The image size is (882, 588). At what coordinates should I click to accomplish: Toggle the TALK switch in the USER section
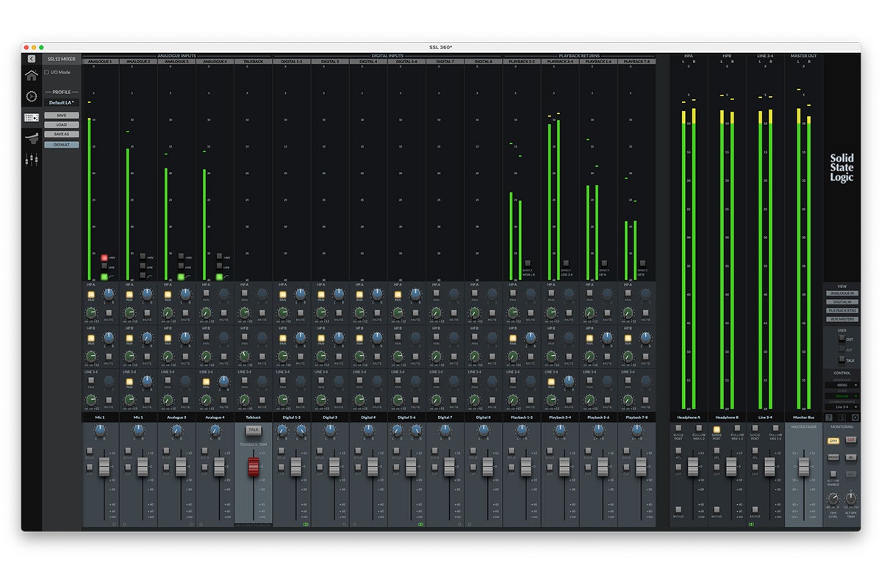coord(841,359)
